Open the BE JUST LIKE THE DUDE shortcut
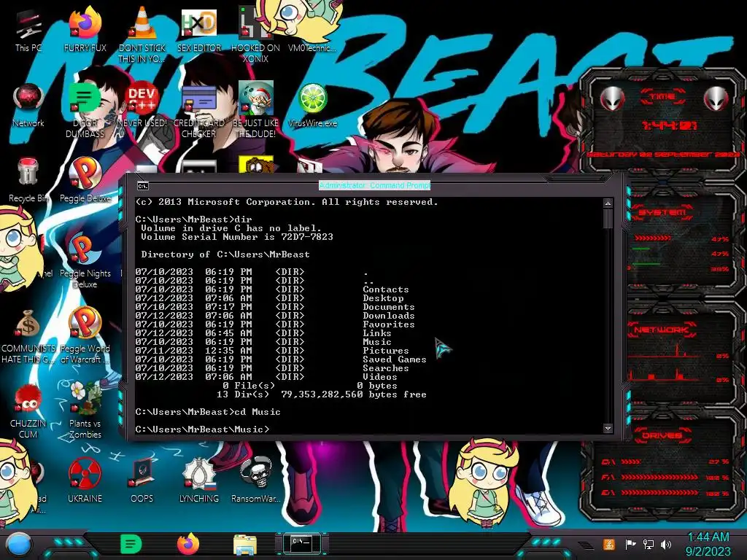This screenshot has height=560, width=747. pos(255,109)
